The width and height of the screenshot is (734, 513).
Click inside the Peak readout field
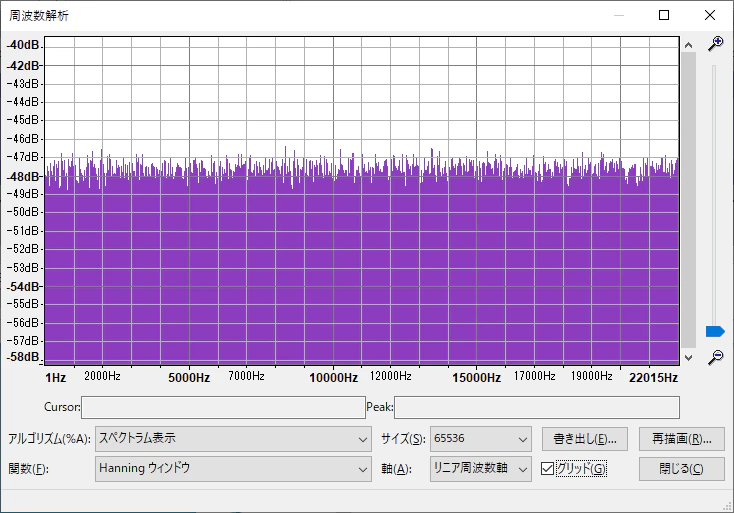[536, 407]
